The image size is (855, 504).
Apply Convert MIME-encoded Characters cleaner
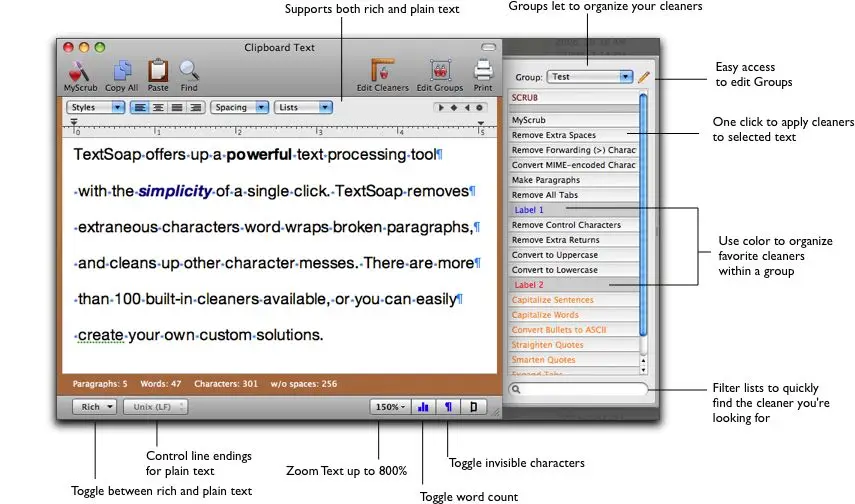click(574, 165)
